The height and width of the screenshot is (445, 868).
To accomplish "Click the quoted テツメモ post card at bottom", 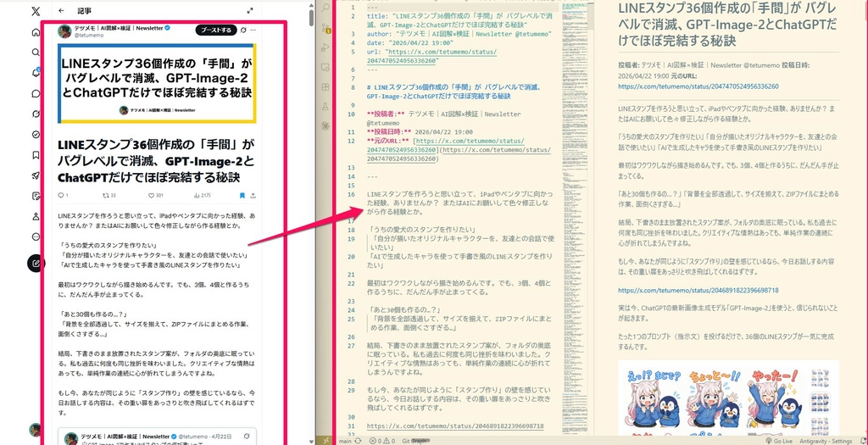I will pyautogui.click(x=157, y=437).
